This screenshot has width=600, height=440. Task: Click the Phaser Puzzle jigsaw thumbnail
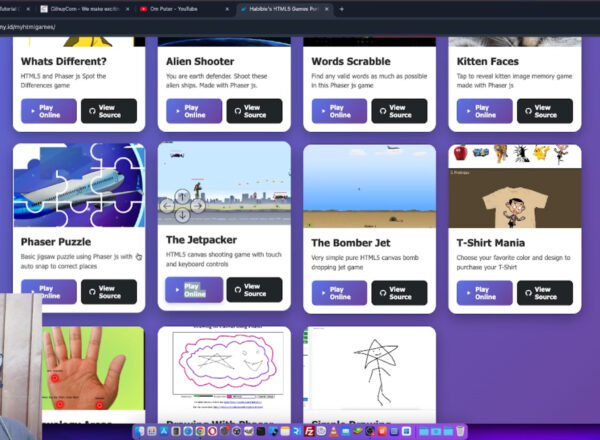coord(78,185)
